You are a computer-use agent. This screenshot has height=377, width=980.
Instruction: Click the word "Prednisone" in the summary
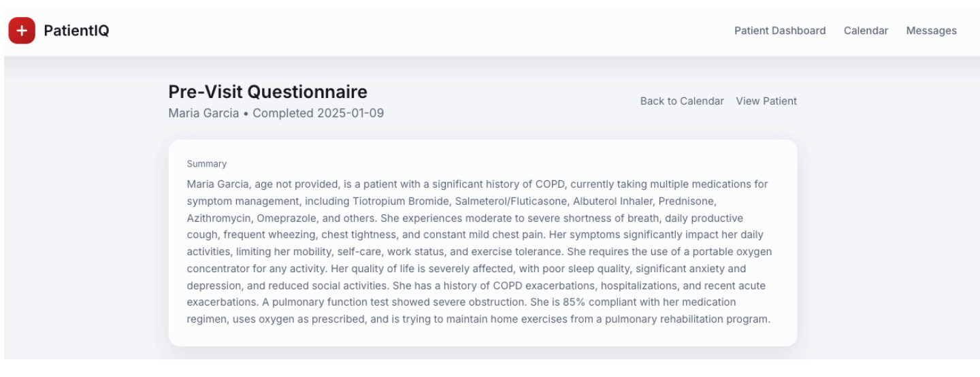point(691,201)
